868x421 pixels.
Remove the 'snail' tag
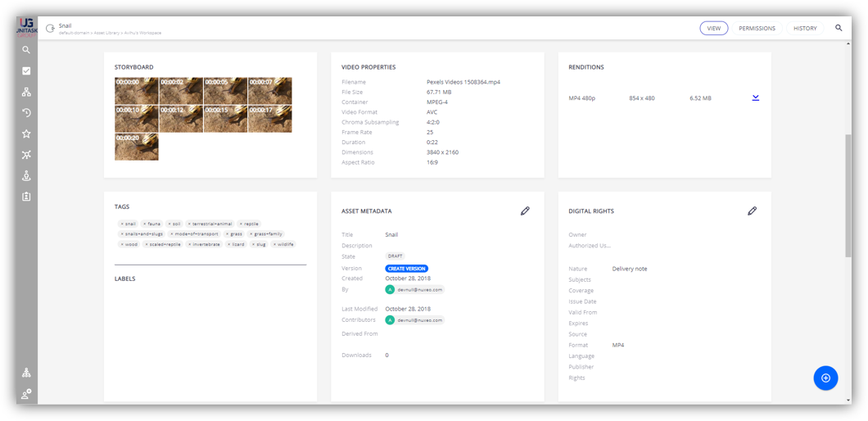[x=122, y=224]
